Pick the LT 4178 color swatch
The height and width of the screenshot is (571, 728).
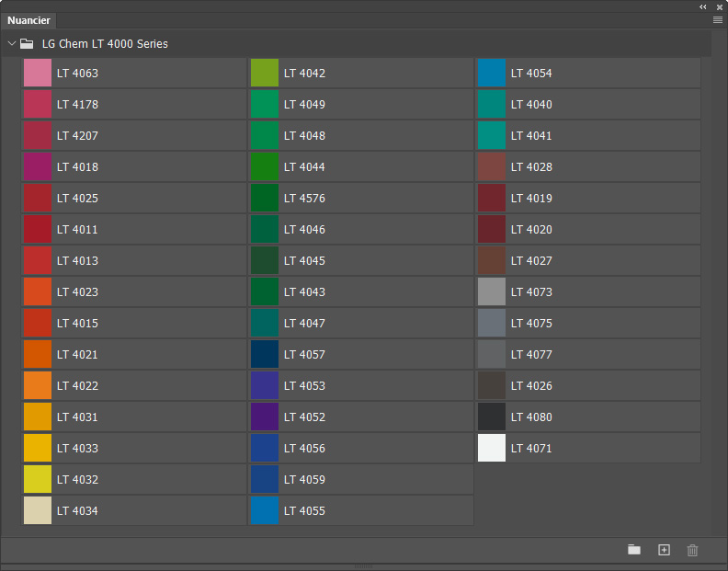coord(38,104)
